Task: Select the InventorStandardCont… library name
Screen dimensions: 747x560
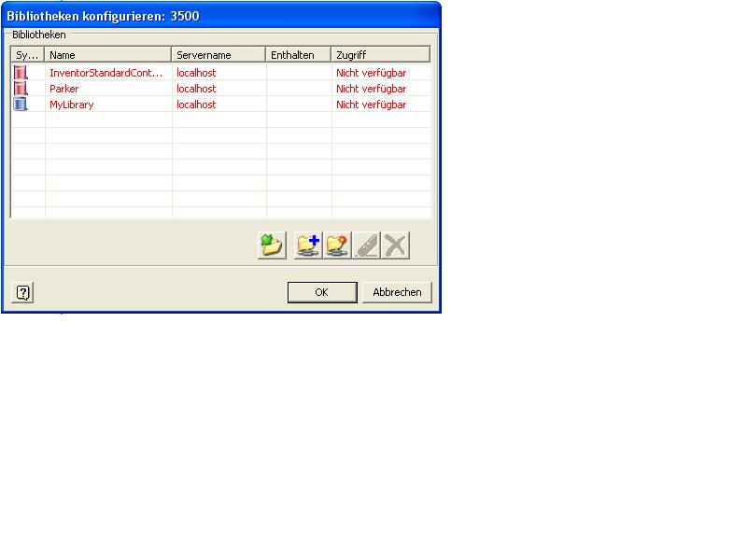Action: (x=106, y=73)
